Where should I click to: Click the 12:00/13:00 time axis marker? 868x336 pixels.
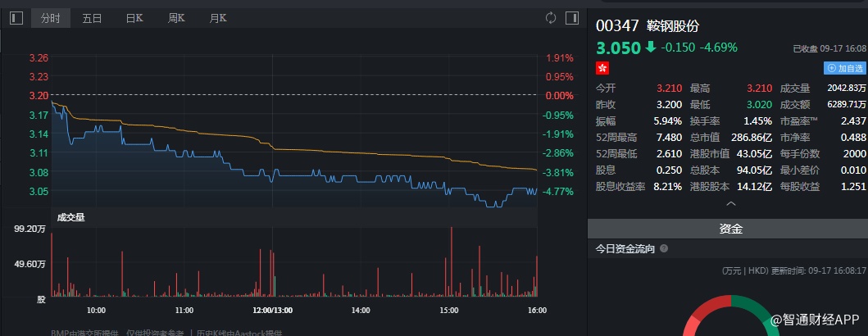pos(272,311)
